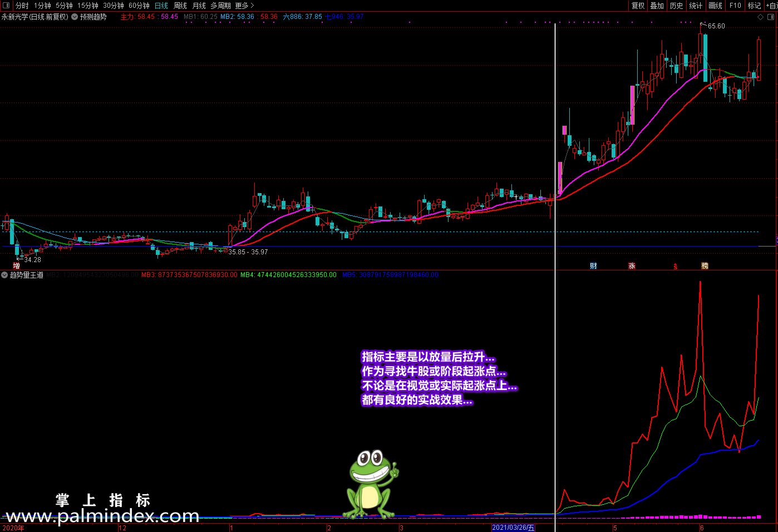Image resolution: width=778 pixels, height=532 pixels.
Task: Expand the 更多 period options
Action: pyautogui.click(x=244, y=6)
